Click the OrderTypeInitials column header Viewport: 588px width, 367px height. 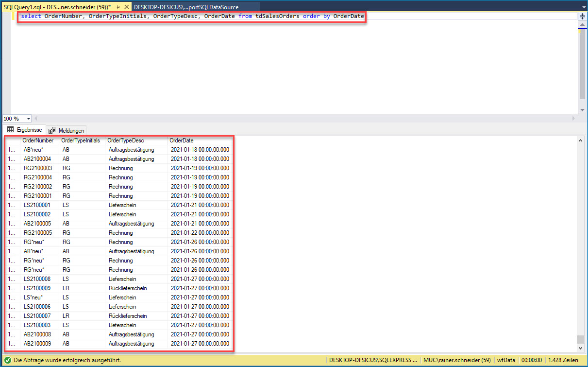(81, 140)
